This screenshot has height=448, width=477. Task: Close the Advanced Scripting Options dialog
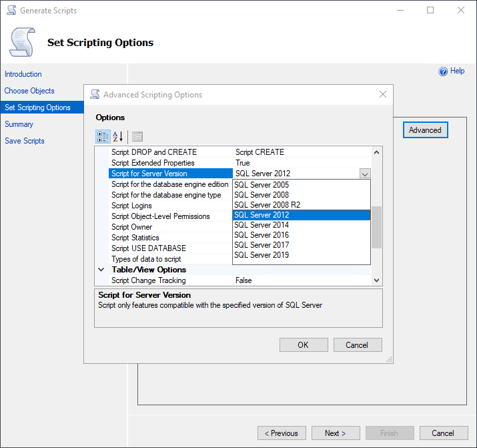tap(383, 94)
